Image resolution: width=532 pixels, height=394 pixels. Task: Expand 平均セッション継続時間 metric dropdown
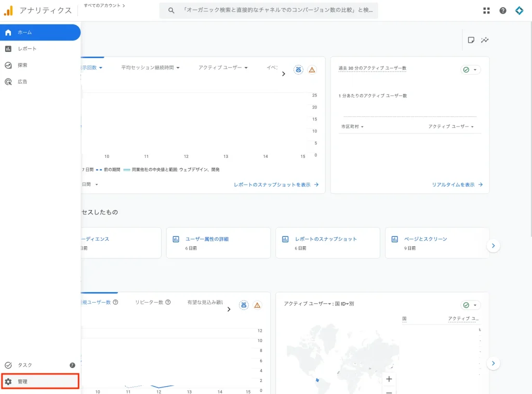point(150,67)
